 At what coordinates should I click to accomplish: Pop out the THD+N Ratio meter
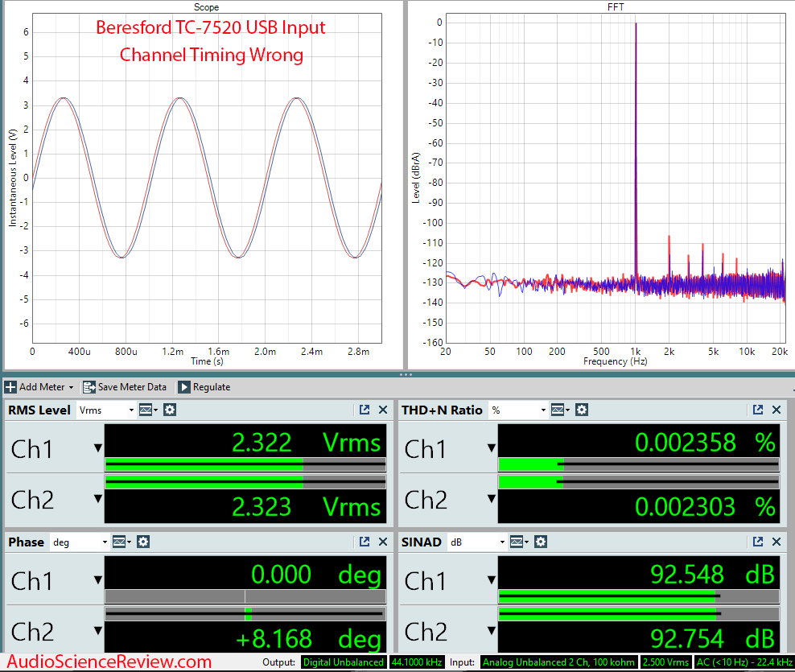coord(757,410)
